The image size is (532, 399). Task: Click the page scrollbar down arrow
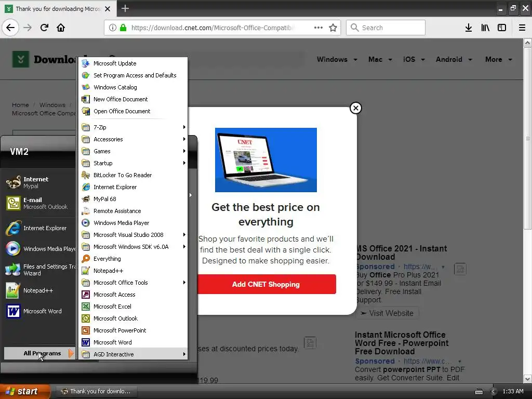point(527,379)
